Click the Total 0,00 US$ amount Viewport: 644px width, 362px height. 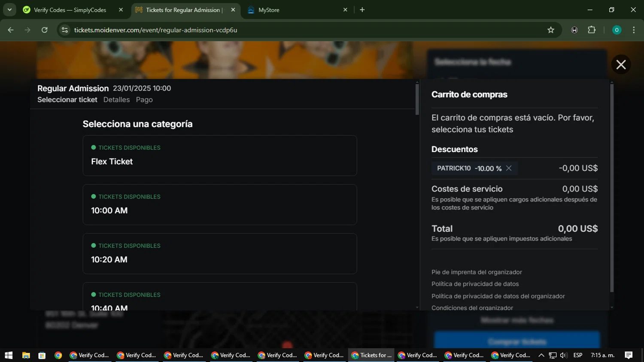pos(577,228)
